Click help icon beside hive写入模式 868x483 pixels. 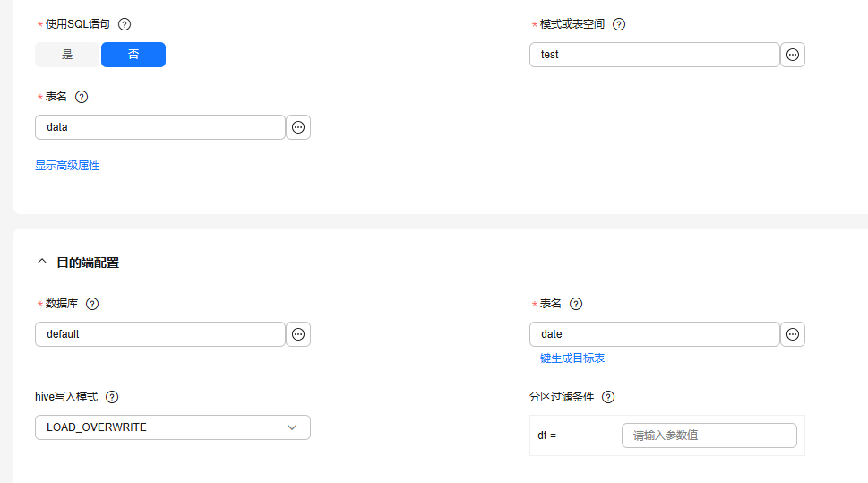[x=112, y=397]
